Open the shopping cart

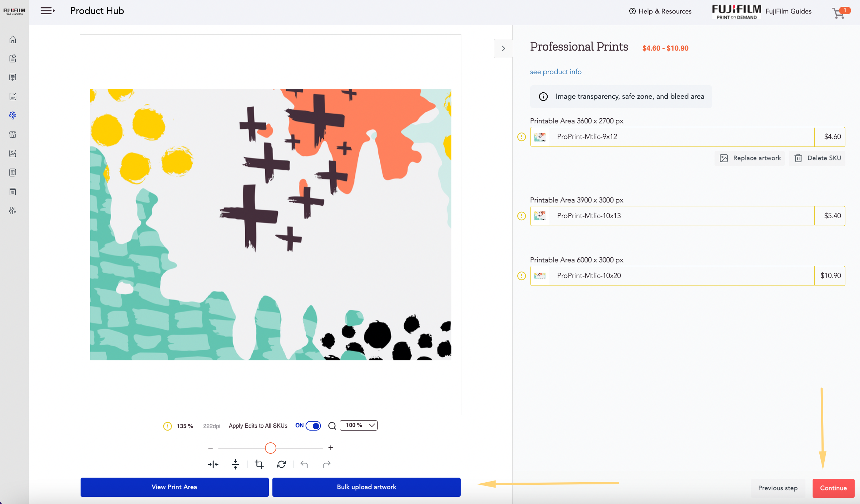coord(841,12)
